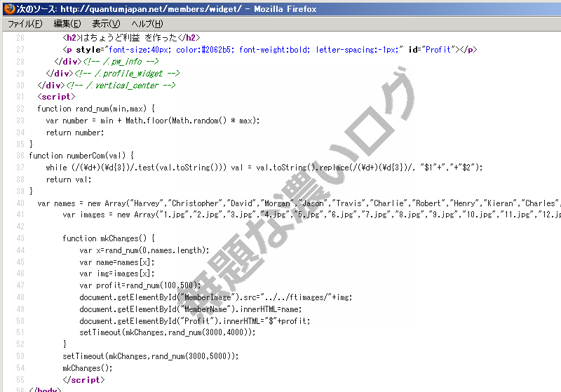This screenshot has width=561, height=392.
Task: Click the Profit innerHTML assignment line
Action: tap(195, 321)
